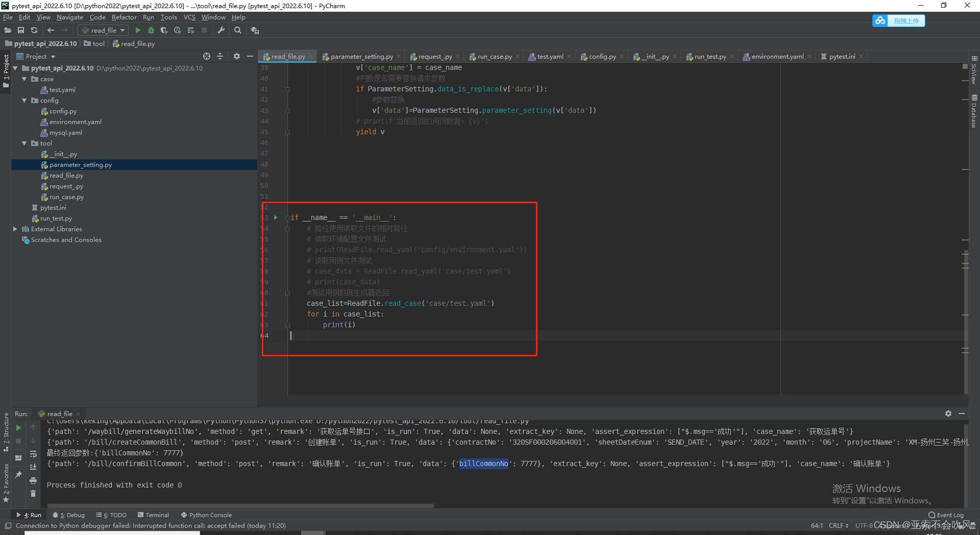The height and width of the screenshot is (535, 980).
Task: Open settings via the wrench icon
Action: pyautogui.click(x=221, y=31)
